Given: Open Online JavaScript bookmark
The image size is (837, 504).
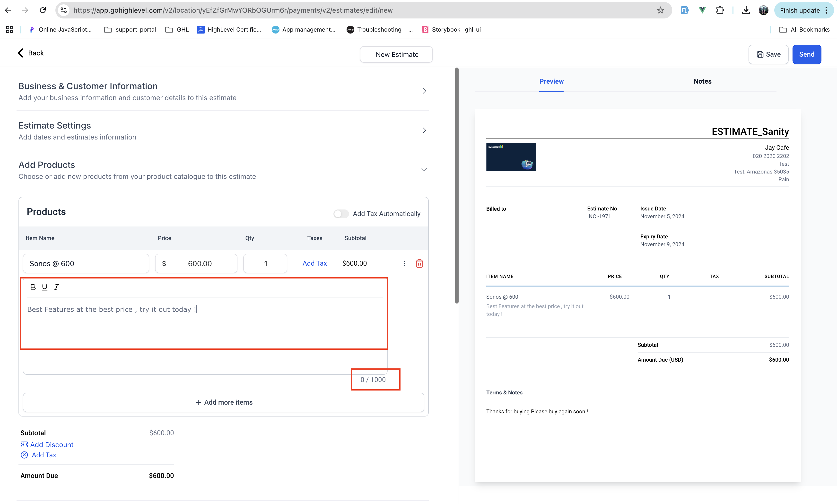Looking at the screenshot, I should 61,30.
